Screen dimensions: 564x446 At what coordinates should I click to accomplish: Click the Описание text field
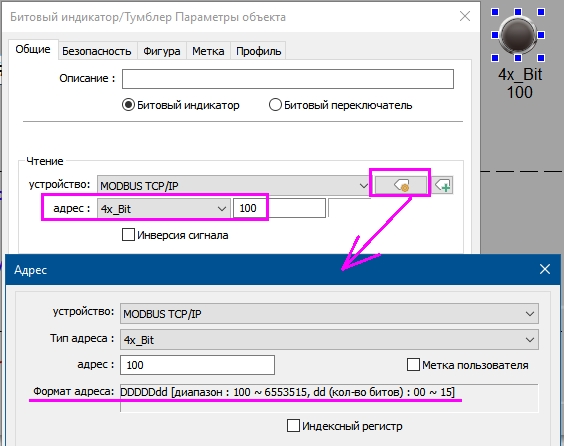point(288,79)
